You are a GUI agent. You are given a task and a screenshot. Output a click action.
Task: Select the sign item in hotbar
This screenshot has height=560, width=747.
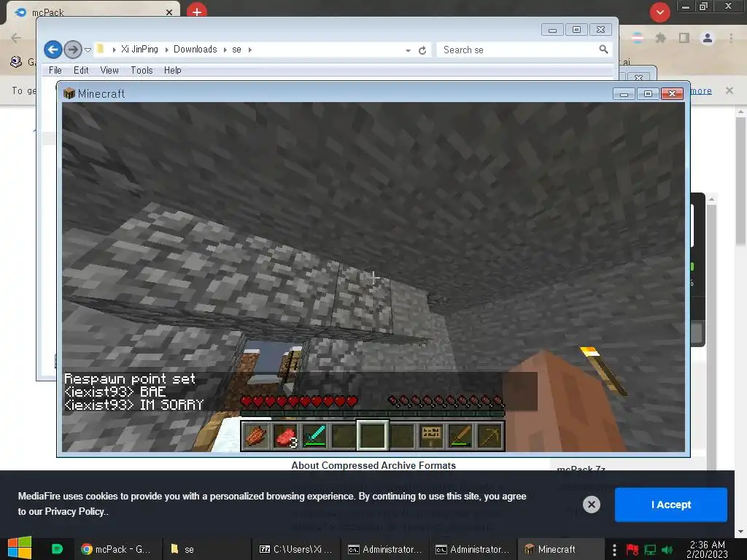point(431,436)
